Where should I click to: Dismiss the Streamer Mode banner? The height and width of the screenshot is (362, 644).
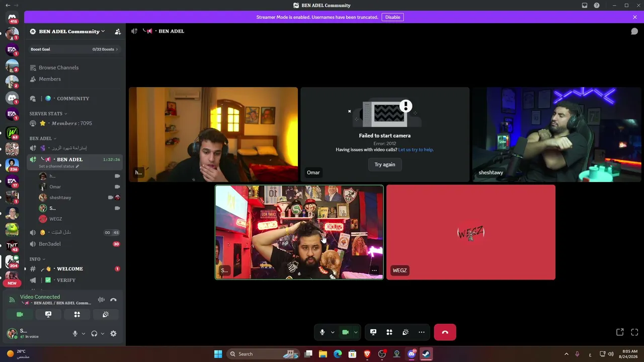(635, 17)
